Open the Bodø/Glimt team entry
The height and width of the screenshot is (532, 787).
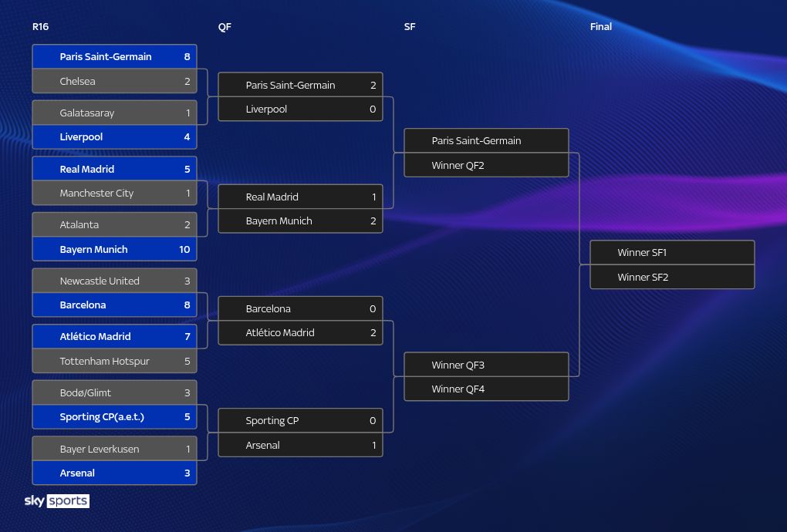pos(114,392)
